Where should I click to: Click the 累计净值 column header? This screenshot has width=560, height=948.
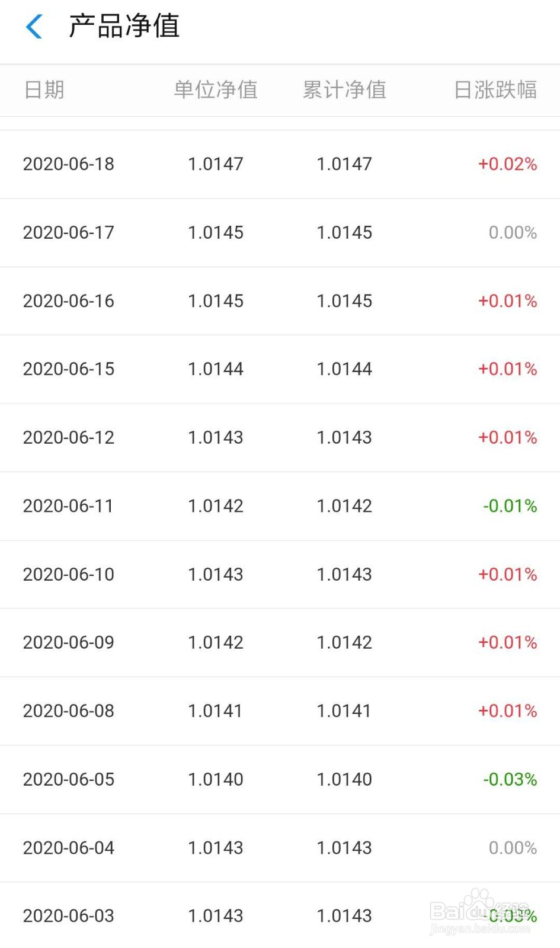click(344, 90)
